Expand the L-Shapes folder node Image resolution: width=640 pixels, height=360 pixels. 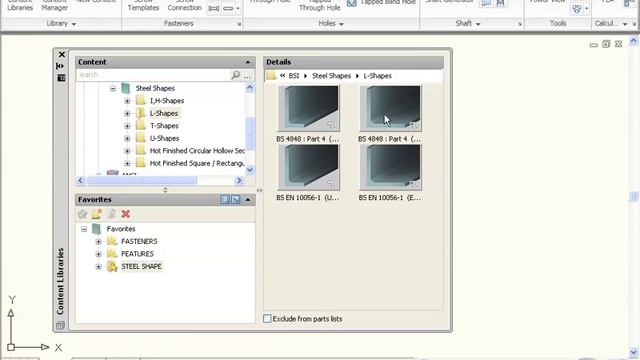[x=127, y=113]
